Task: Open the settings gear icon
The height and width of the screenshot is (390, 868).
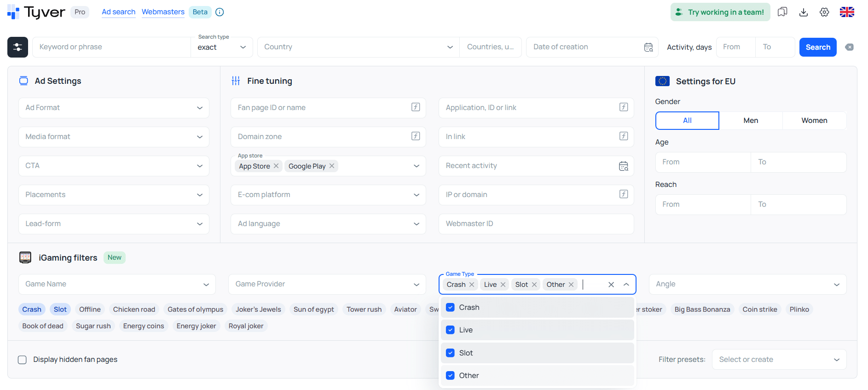Action: [824, 12]
